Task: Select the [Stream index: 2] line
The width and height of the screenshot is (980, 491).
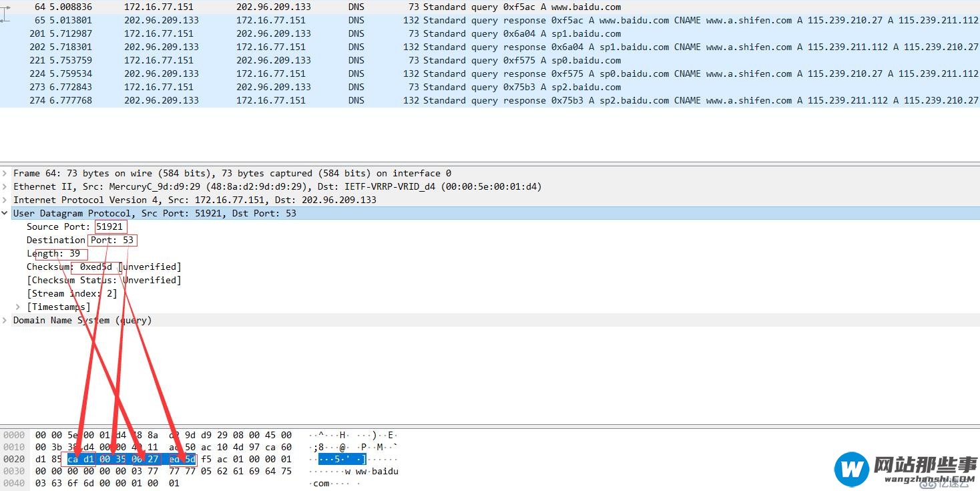Action: coord(72,293)
